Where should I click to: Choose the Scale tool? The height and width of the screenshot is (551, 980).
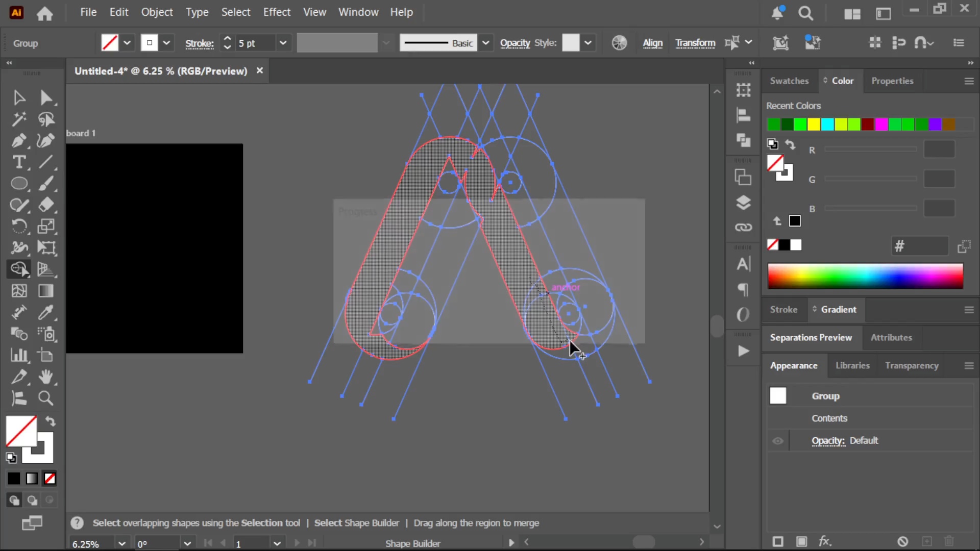coord(46,227)
